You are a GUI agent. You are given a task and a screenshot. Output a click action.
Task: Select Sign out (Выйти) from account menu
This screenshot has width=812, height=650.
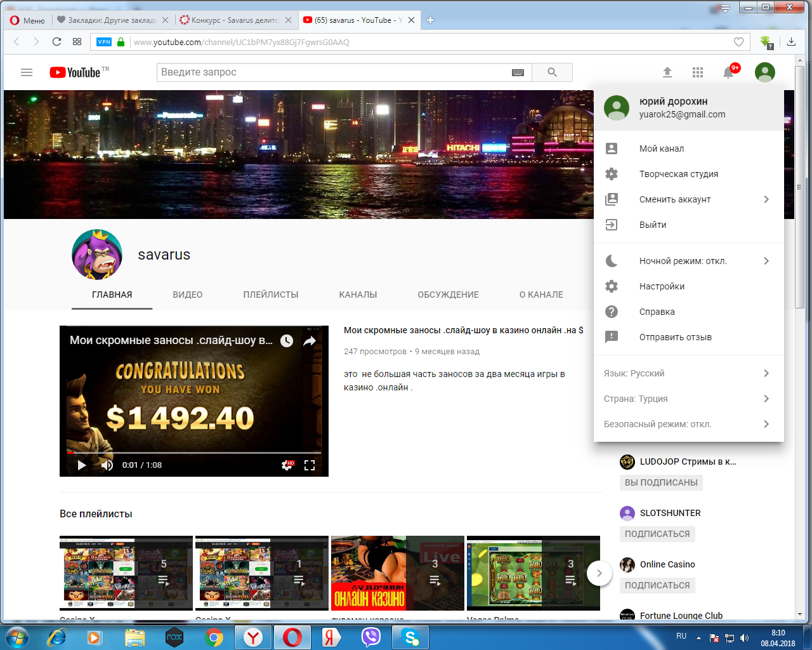[x=653, y=225]
